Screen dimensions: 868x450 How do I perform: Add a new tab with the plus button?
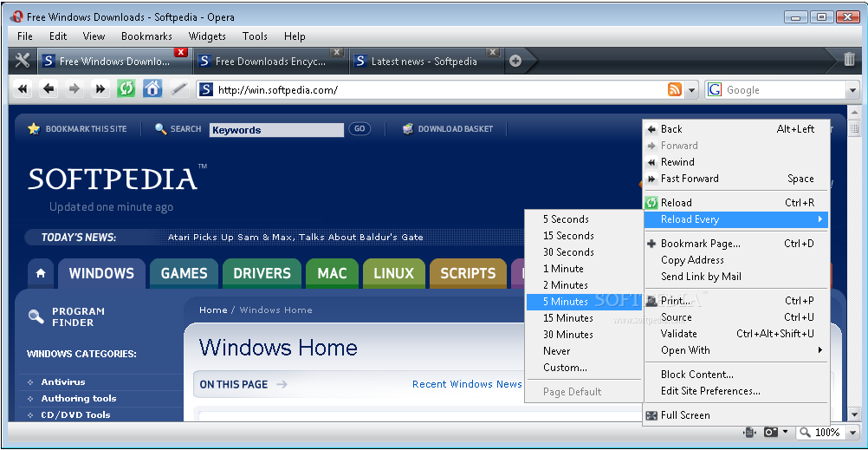click(515, 61)
